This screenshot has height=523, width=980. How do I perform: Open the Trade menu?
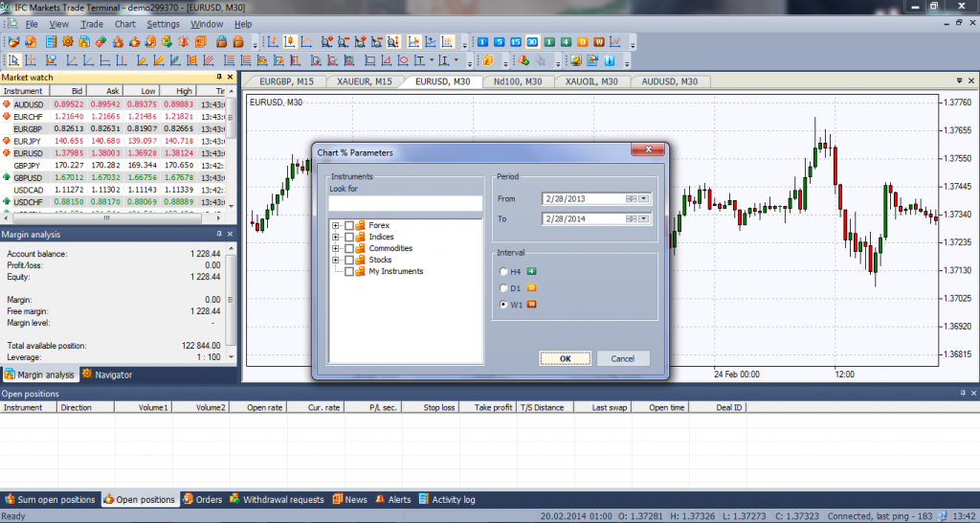coord(92,23)
